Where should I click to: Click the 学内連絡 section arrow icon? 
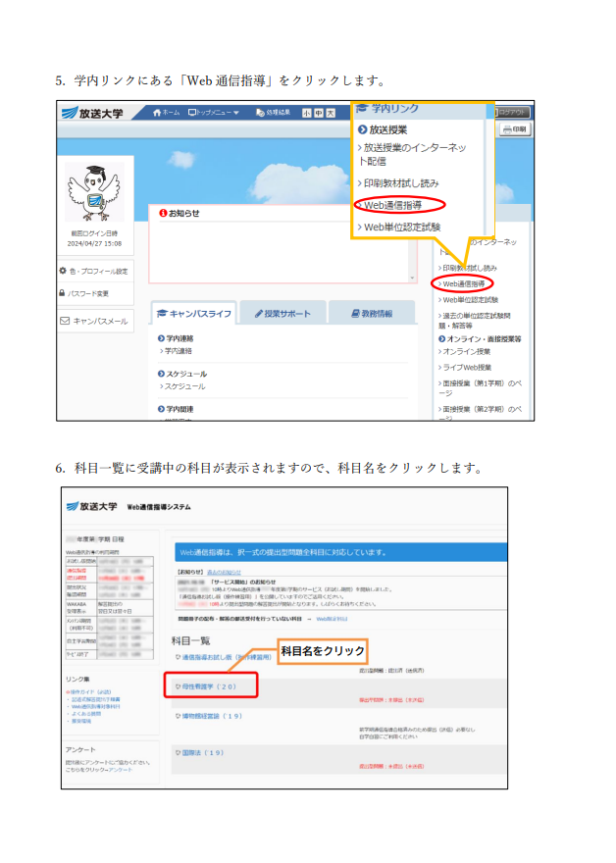tap(161, 338)
